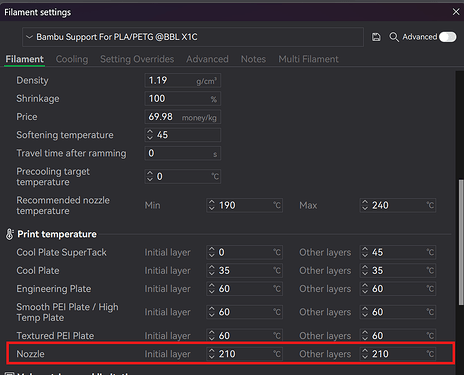This screenshot has height=375, width=464.
Task: Adjust Cool Plate SuperTack initial layer stepper
Action: (x=211, y=252)
